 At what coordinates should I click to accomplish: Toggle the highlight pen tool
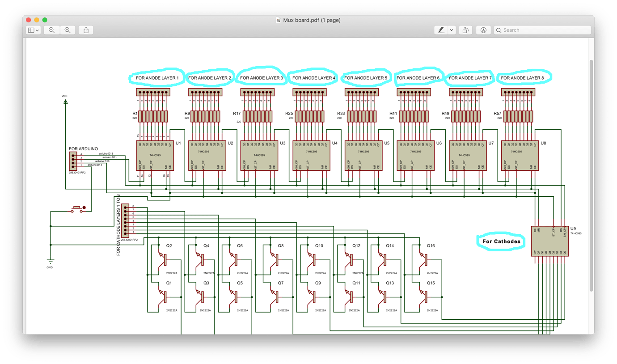pyautogui.click(x=442, y=30)
